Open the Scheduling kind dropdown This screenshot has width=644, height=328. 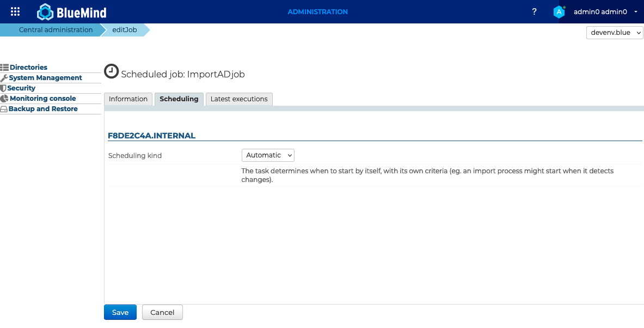[x=268, y=155]
